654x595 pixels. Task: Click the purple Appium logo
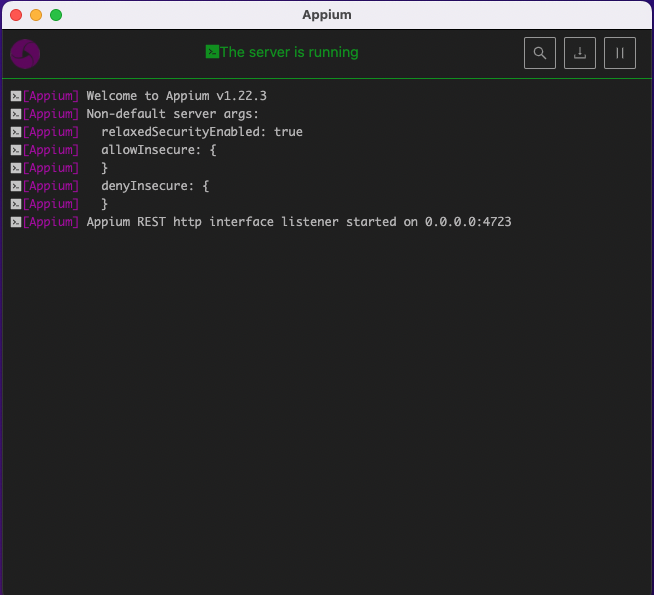coord(25,54)
